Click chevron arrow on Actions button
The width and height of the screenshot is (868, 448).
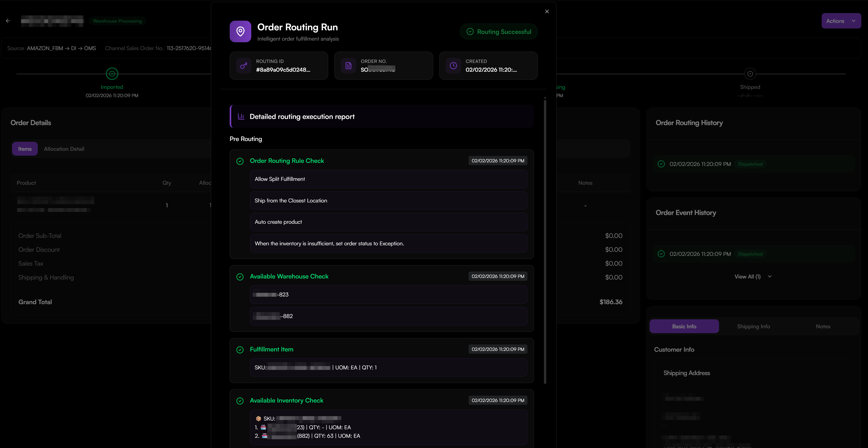click(854, 21)
